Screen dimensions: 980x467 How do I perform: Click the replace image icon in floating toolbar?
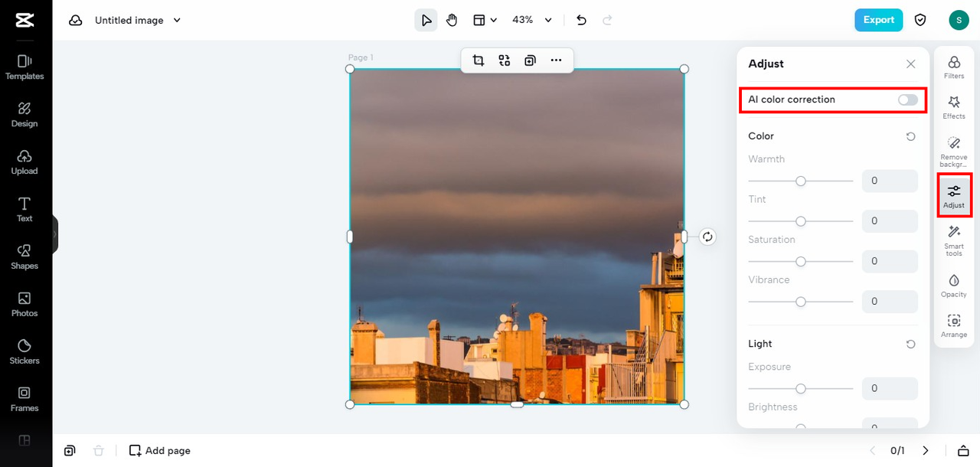coord(504,60)
